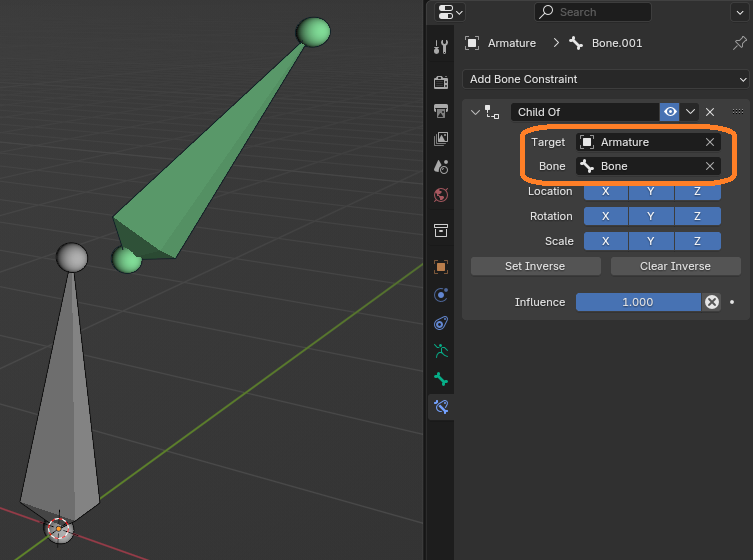
Task: Click the green bone's root sphere
Action: (x=126, y=260)
